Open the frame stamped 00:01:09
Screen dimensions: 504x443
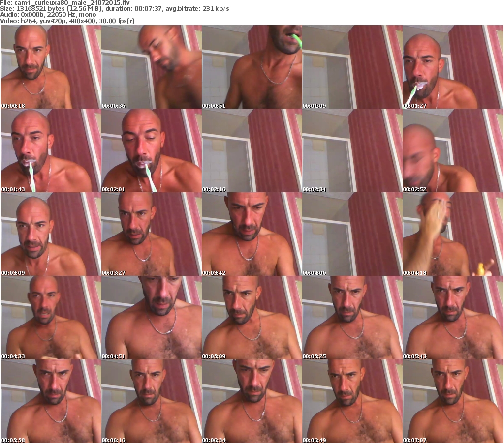[352, 67]
